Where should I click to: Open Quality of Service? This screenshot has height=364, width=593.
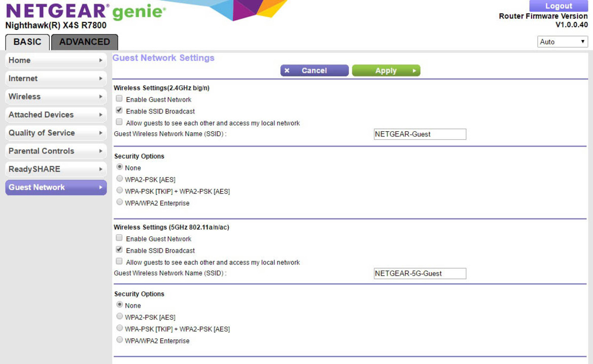click(x=56, y=133)
